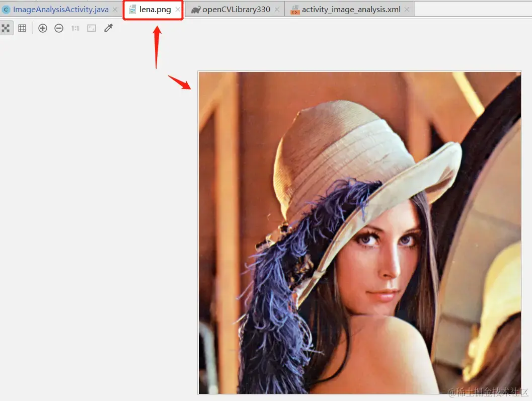532x401 pixels.
Task: Zoom out with the minus magnifier icon
Action: click(59, 28)
